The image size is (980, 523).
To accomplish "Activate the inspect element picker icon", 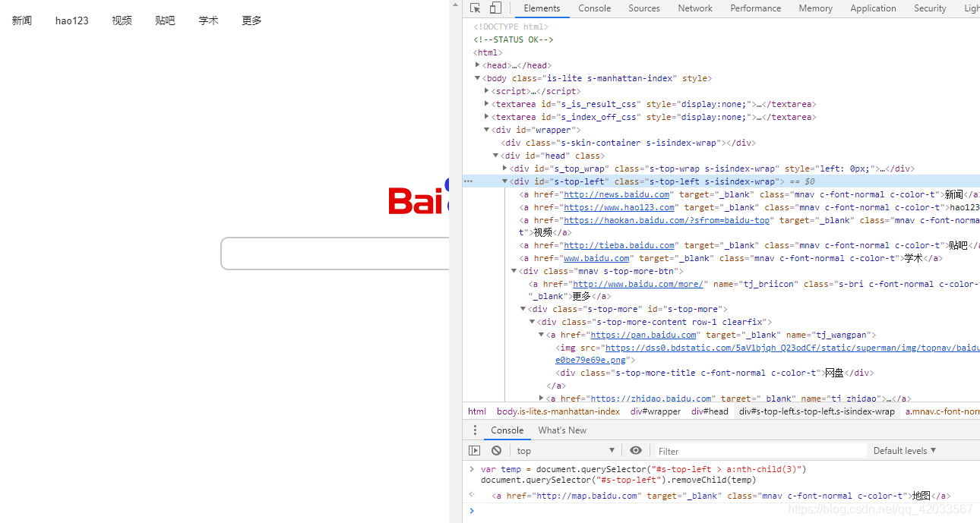I will coord(476,8).
